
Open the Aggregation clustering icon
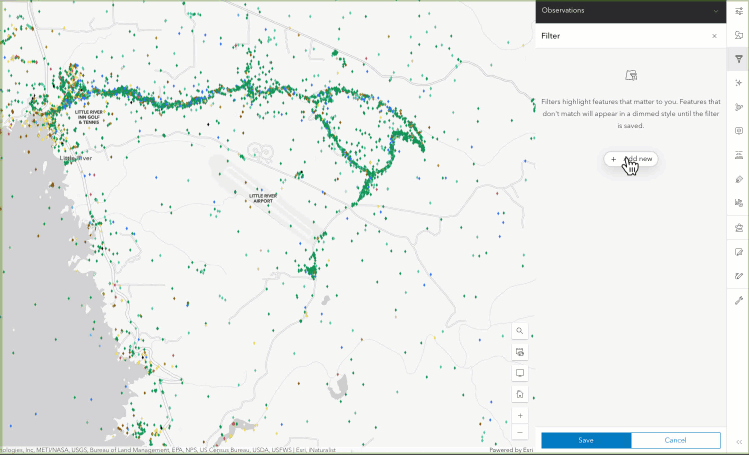738,107
